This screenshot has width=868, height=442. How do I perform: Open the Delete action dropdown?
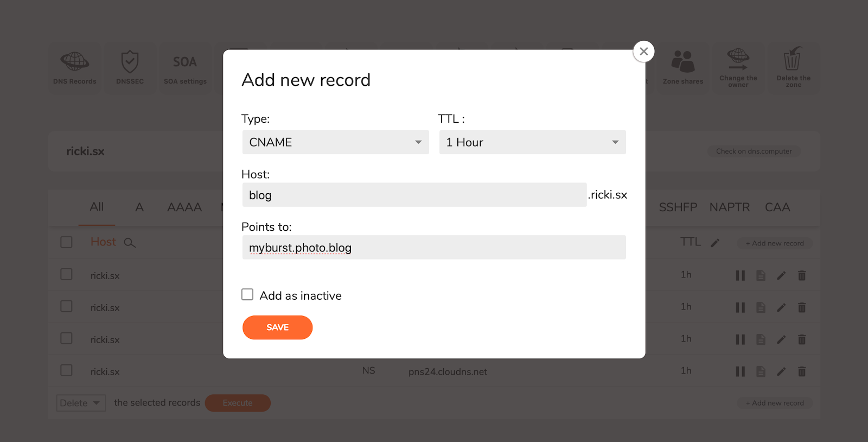81,403
